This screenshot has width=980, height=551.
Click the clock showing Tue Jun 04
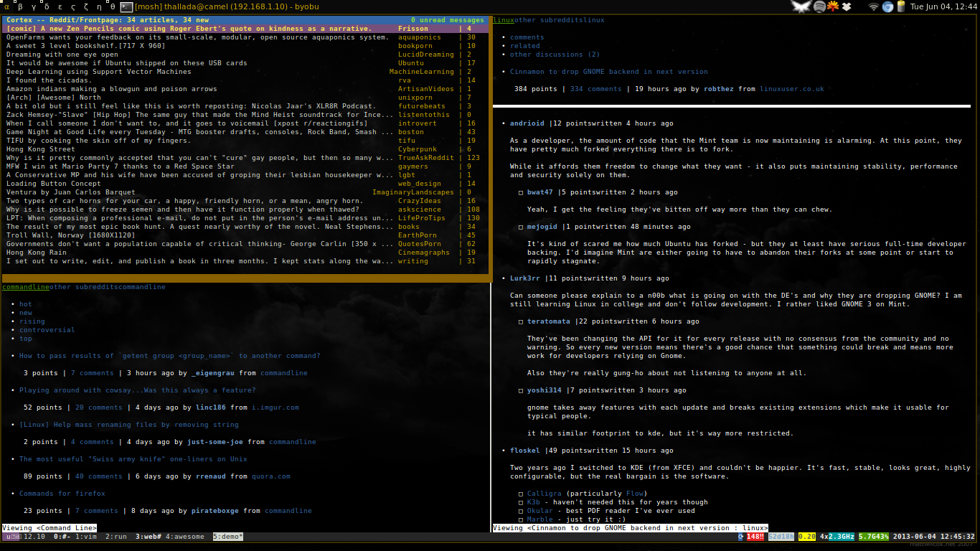coord(946,6)
